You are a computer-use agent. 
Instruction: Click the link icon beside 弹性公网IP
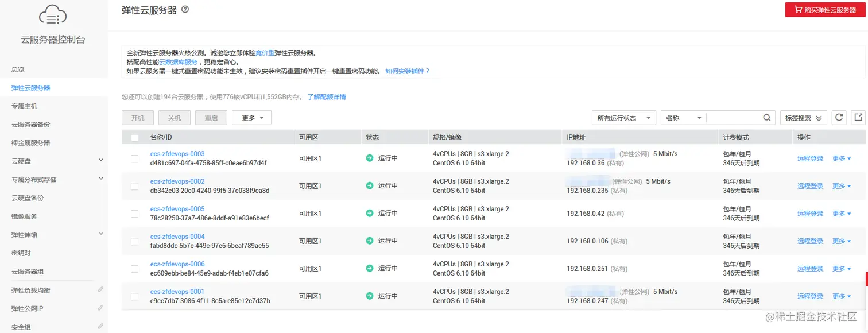tap(100, 308)
